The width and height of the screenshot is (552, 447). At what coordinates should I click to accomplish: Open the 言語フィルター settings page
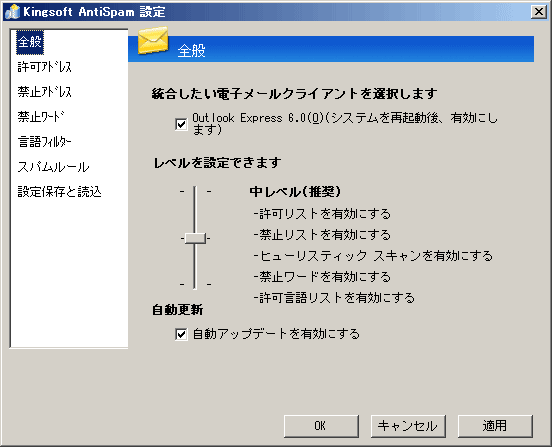point(44,141)
